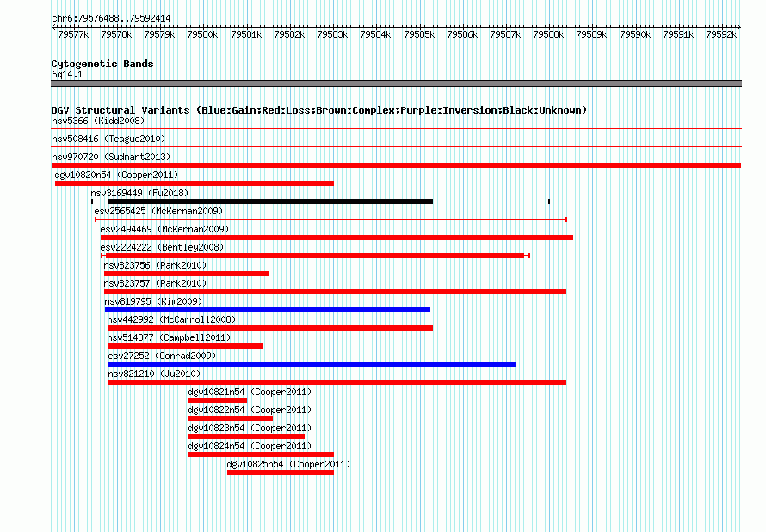Viewport: 766px width, 532px height.
Task: Click the DGV Structural Variants track title
Action: pos(319,110)
